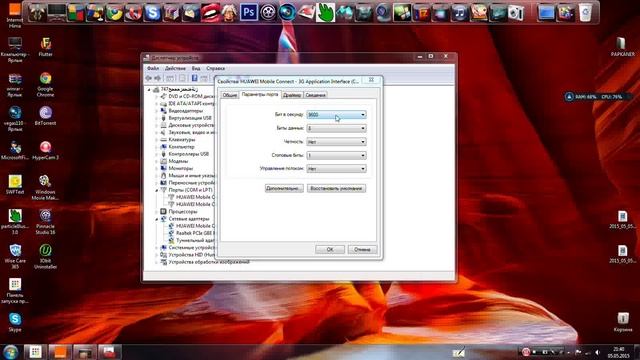The height and width of the screenshot is (360, 640).
Task: Open the film reel dock icon
Action: 268,13
